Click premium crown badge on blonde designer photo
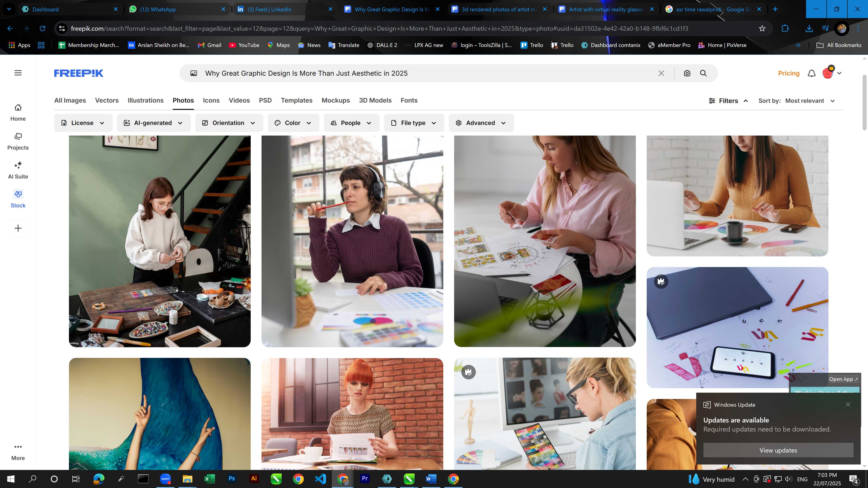 [x=468, y=372]
